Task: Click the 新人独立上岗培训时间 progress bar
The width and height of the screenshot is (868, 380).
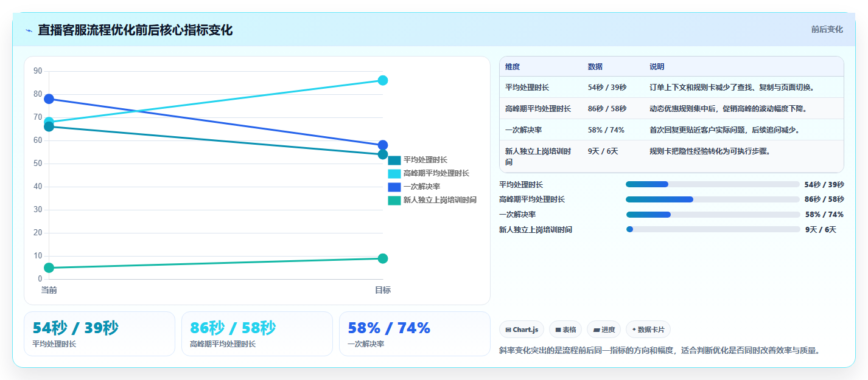Action: tap(713, 229)
